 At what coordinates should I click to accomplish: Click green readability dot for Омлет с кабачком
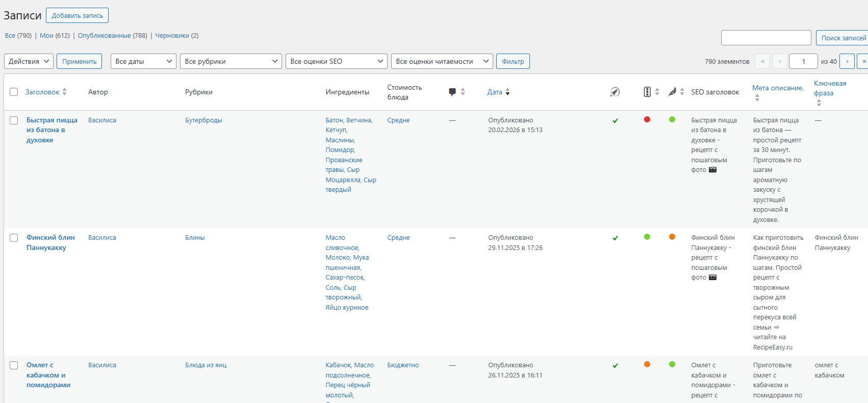click(672, 364)
